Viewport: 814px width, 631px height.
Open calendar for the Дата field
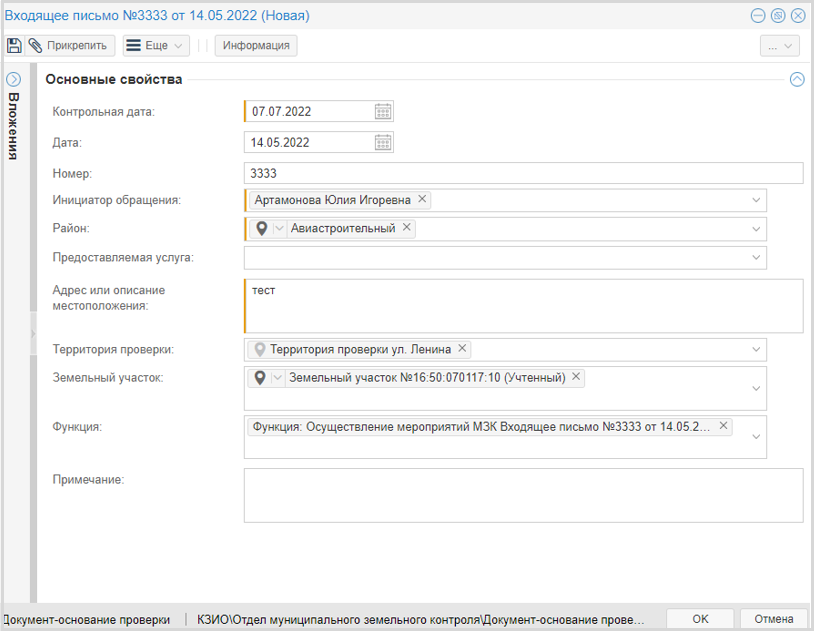pos(383,142)
